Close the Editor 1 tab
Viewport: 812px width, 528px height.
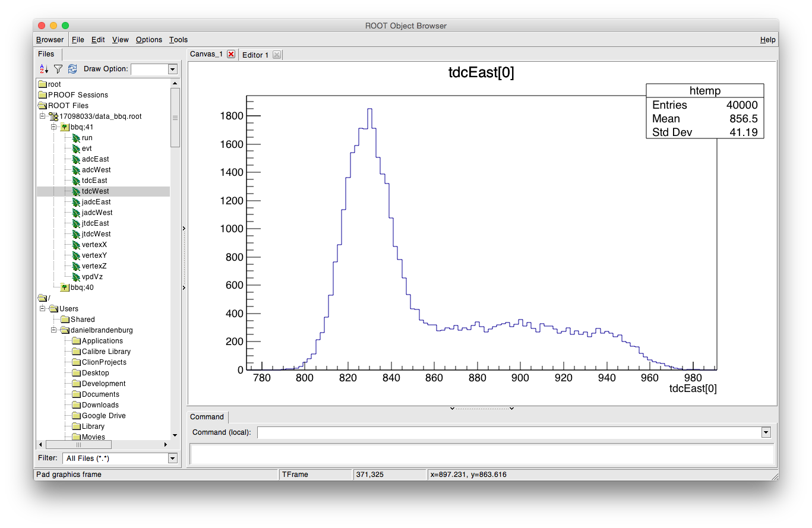pyautogui.click(x=276, y=55)
